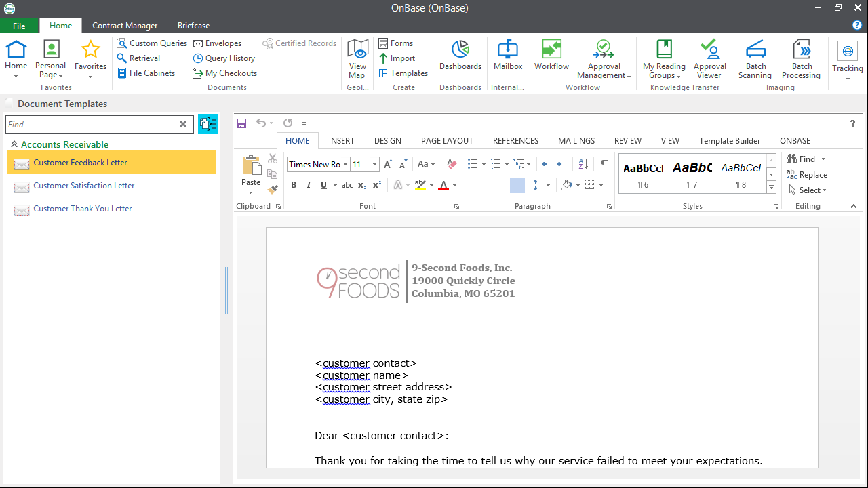868x488 pixels.
Task: Toggle show paragraph marks
Action: click(x=604, y=164)
